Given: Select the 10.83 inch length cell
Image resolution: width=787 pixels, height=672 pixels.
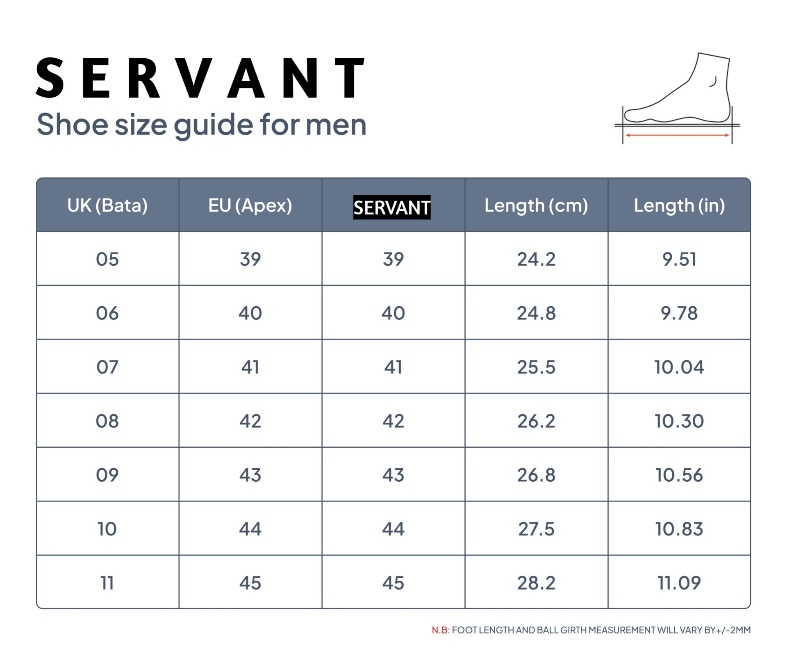Looking at the screenshot, I should tap(679, 529).
